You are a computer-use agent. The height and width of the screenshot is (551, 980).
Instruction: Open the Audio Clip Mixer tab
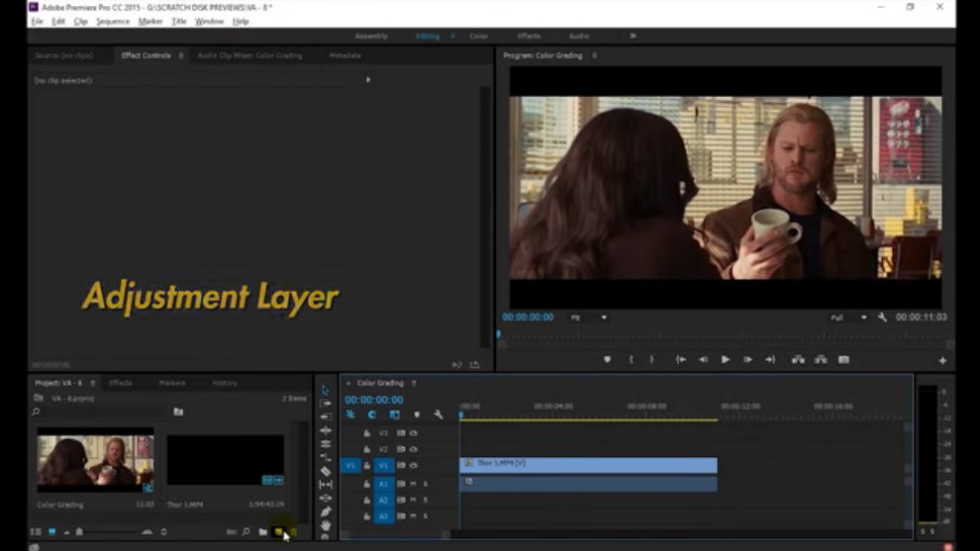(x=250, y=55)
